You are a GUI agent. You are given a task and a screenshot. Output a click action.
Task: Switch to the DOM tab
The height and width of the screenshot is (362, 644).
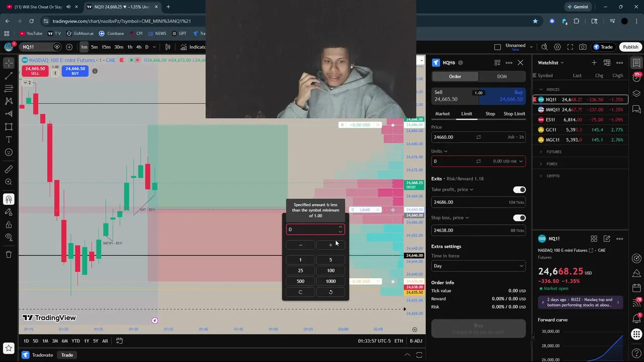pyautogui.click(x=502, y=76)
